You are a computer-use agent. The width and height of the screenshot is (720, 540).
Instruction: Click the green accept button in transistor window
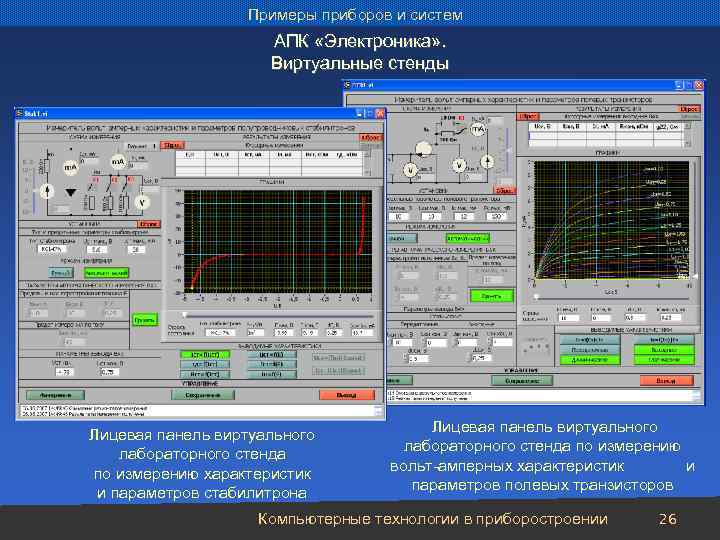point(491,296)
